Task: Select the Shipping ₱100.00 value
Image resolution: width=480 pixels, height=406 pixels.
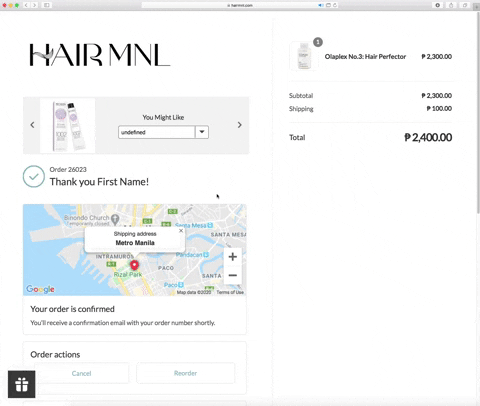Action: click(439, 109)
